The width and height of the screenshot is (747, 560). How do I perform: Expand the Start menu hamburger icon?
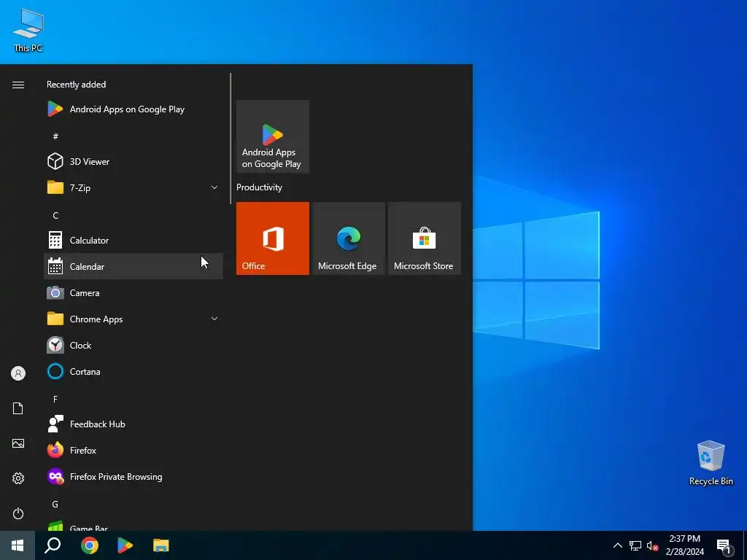click(x=18, y=85)
